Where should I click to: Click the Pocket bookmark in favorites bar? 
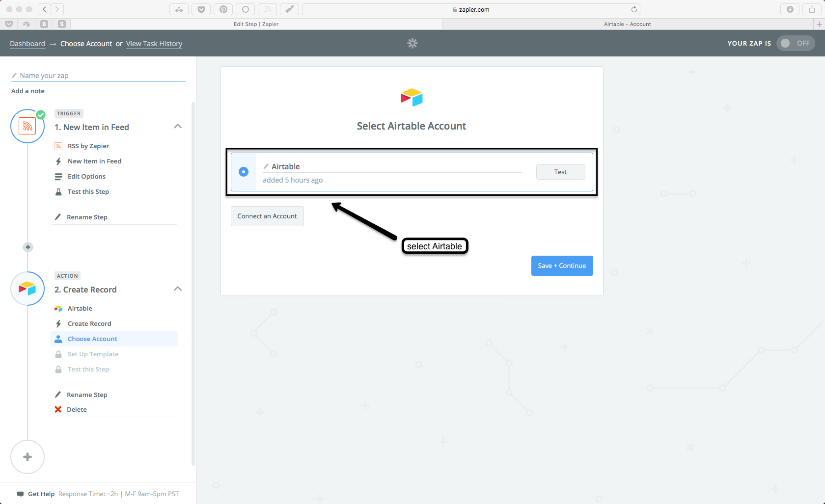pyautogui.click(x=9, y=24)
